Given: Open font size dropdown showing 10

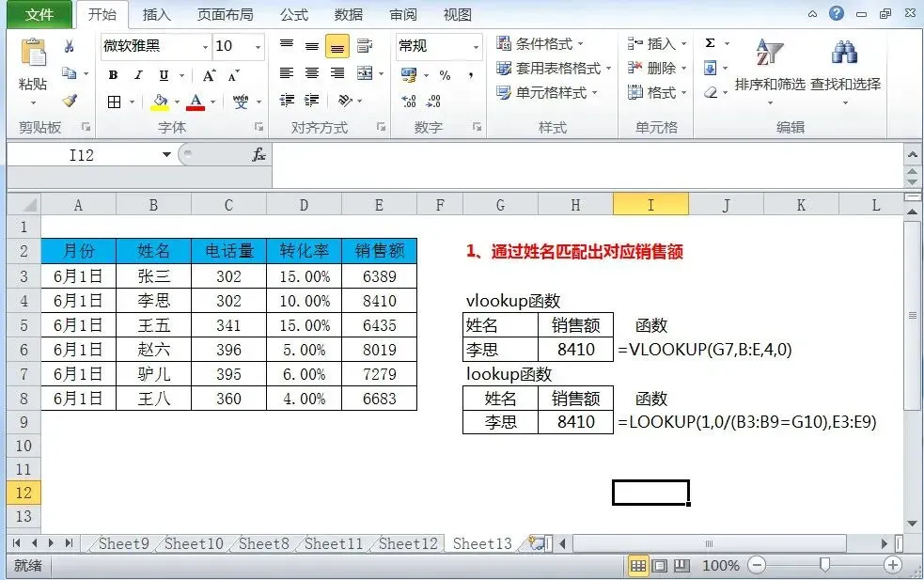Looking at the screenshot, I should point(258,47).
